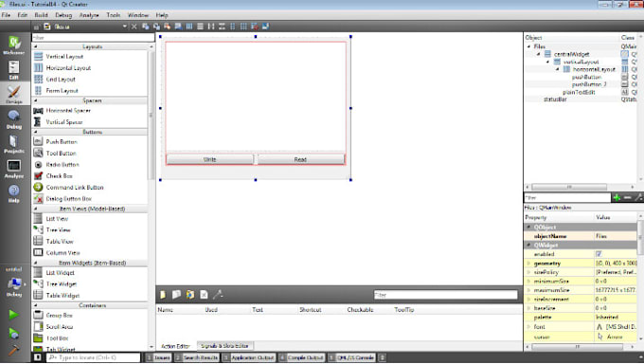
Task: Open the Build menu
Action: pyautogui.click(x=41, y=15)
